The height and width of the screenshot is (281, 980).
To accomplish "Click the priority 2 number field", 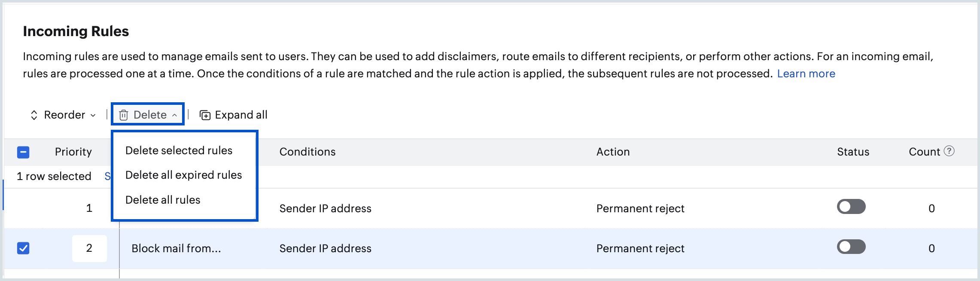I will [89, 248].
